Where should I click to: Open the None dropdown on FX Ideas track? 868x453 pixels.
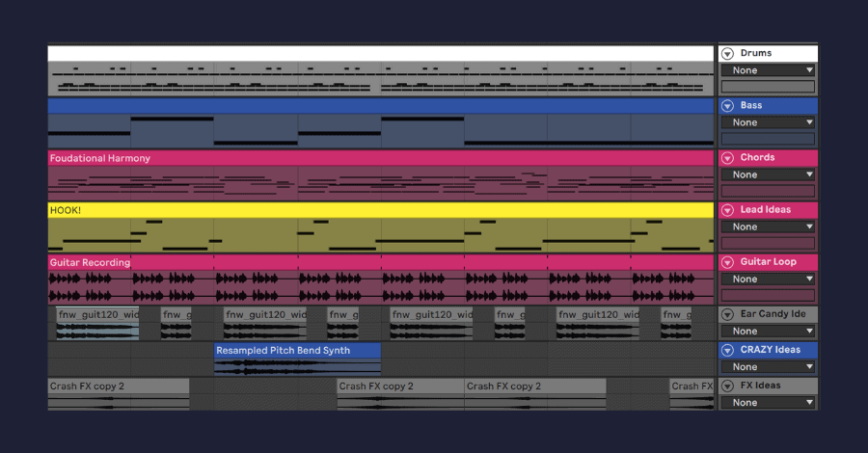coord(768,403)
